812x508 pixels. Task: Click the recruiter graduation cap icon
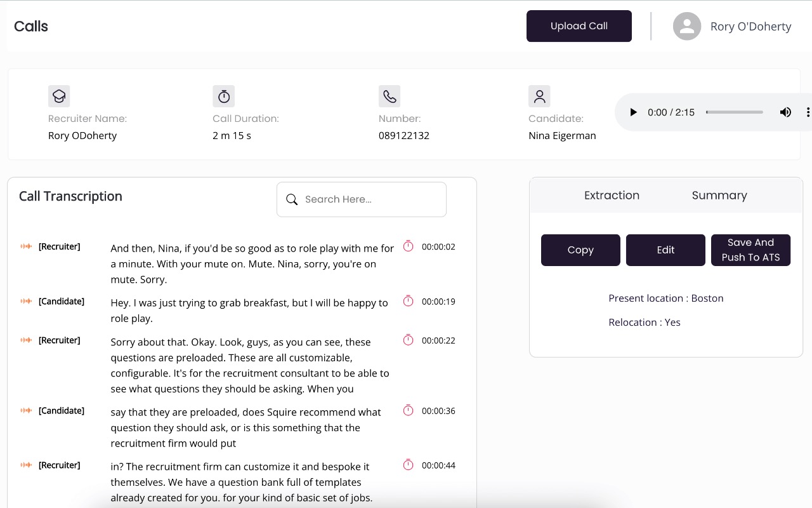[59, 96]
